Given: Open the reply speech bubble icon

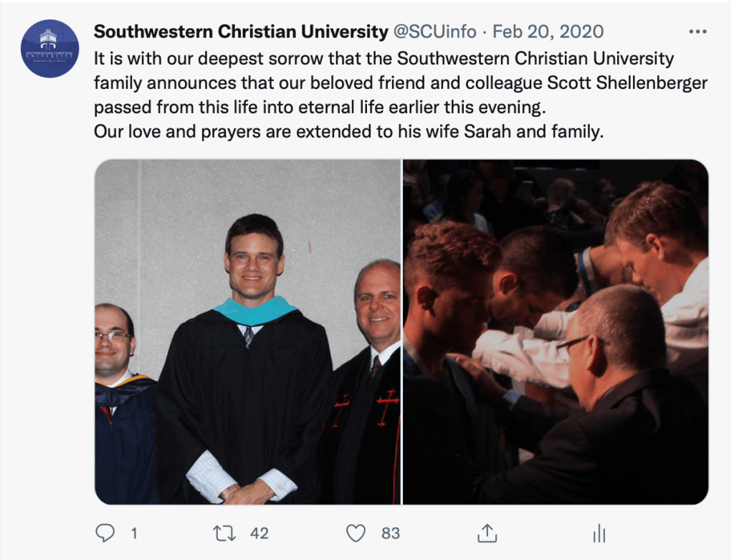Looking at the screenshot, I should [105, 533].
